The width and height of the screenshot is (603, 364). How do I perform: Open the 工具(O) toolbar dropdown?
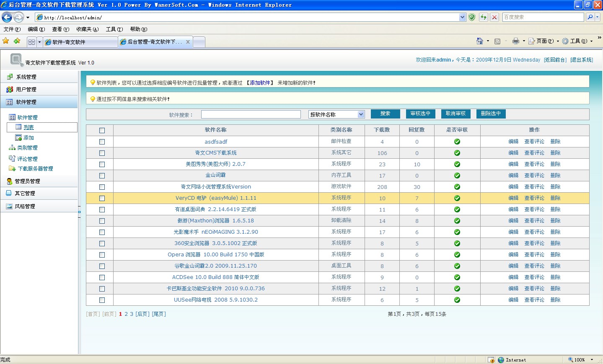coord(577,41)
